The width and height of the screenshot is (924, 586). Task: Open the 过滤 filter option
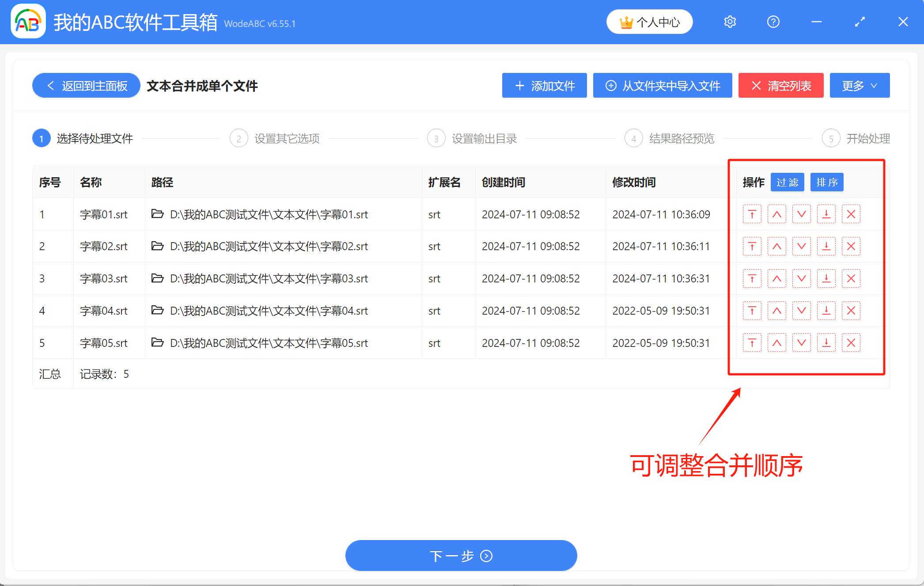tap(787, 182)
